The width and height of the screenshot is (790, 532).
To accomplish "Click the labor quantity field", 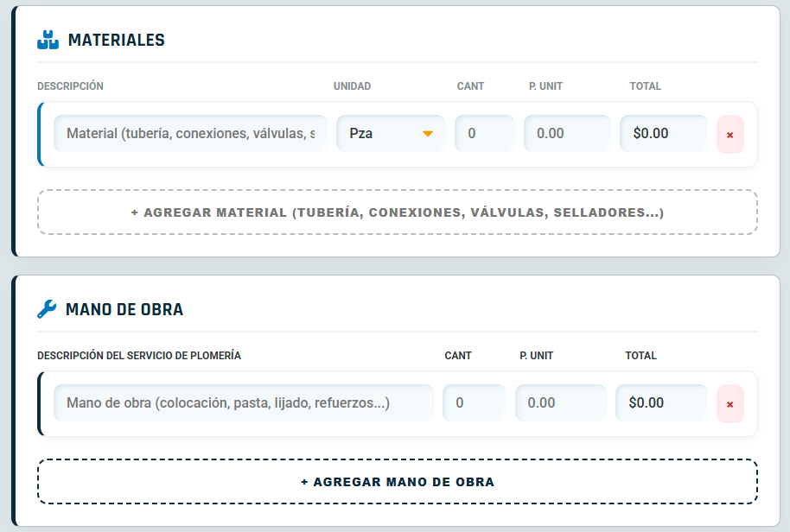I will click(x=474, y=403).
